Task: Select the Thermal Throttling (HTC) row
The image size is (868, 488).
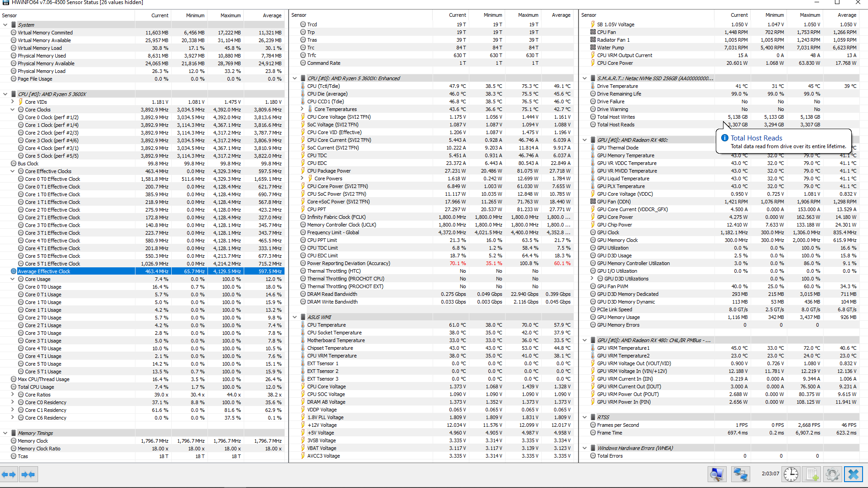Action: [x=432, y=271]
